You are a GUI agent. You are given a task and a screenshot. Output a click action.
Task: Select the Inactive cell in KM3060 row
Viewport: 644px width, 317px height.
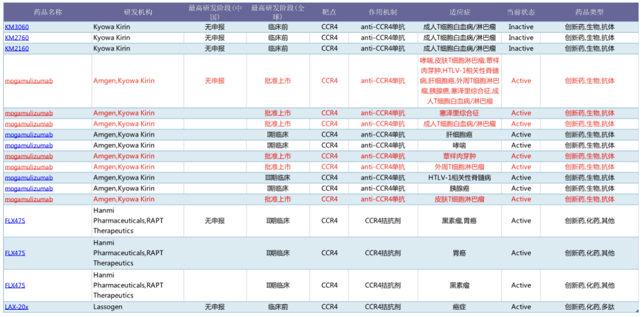point(521,27)
